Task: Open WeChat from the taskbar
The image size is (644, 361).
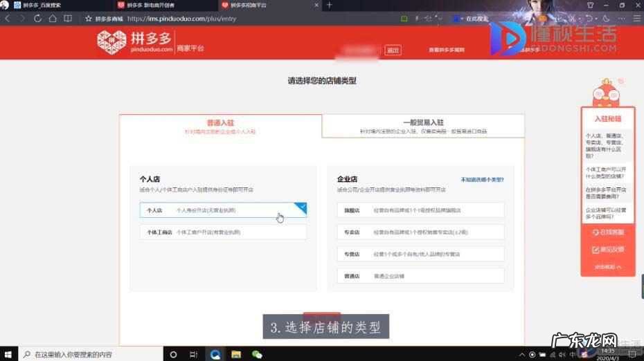Action: (257, 355)
